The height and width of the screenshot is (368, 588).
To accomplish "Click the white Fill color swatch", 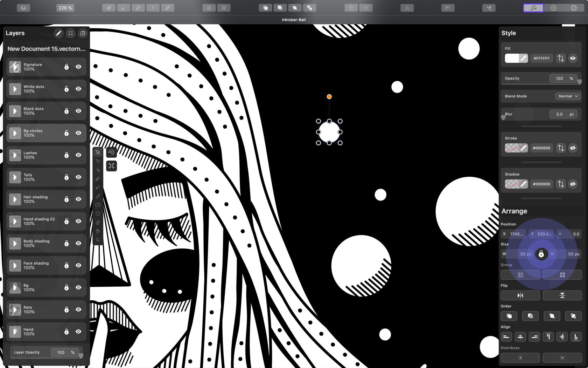I will point(512,59).
